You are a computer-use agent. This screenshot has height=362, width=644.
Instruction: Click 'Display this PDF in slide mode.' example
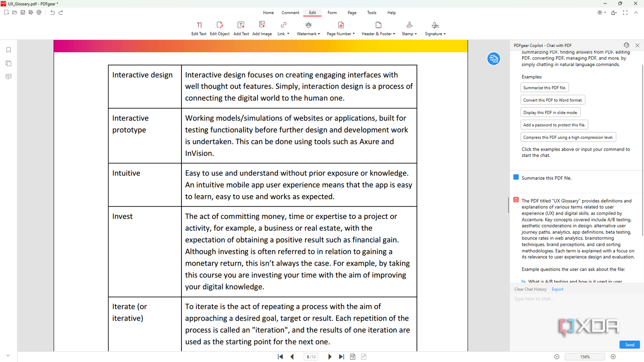click(550, 113)
